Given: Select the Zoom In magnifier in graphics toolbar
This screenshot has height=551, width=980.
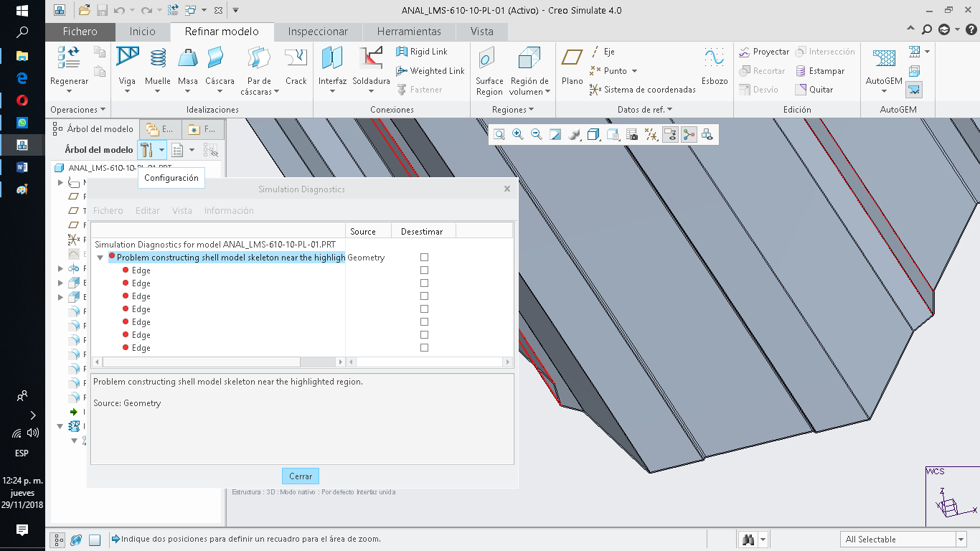Looking at the screenshot, I should tap(517, 134).
